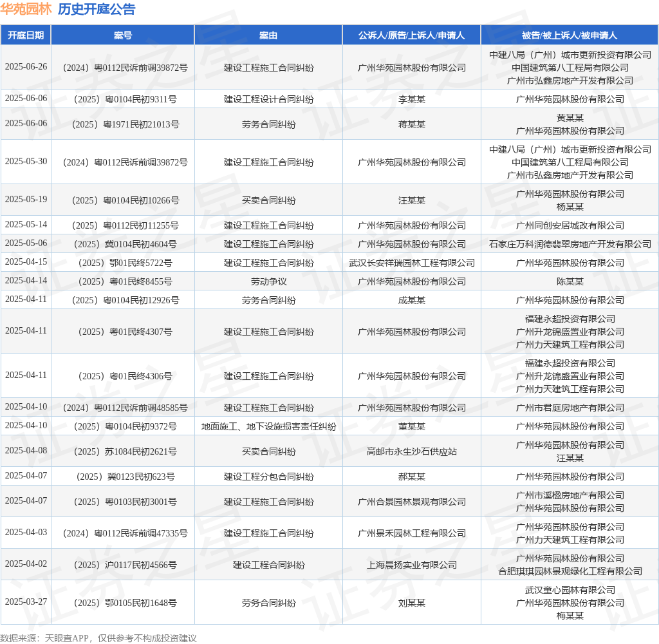Click the "被告/被上诉人/被申请人" column header

[570, 35]
